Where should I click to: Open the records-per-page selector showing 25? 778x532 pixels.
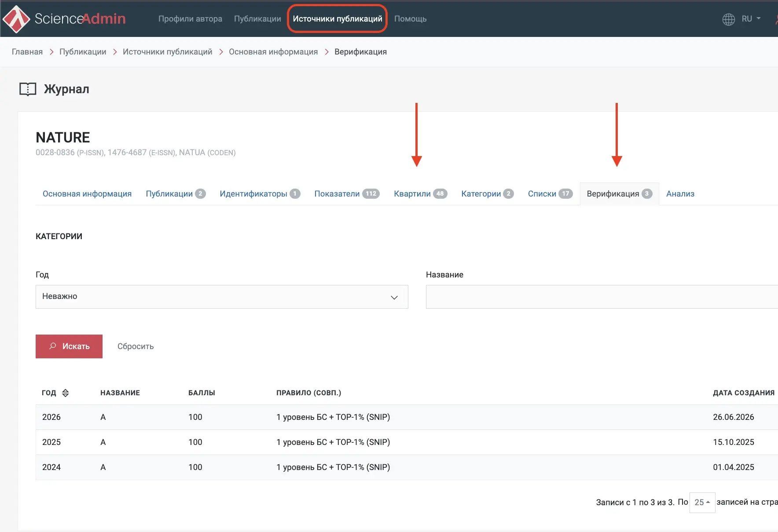[x=702, y=502]
